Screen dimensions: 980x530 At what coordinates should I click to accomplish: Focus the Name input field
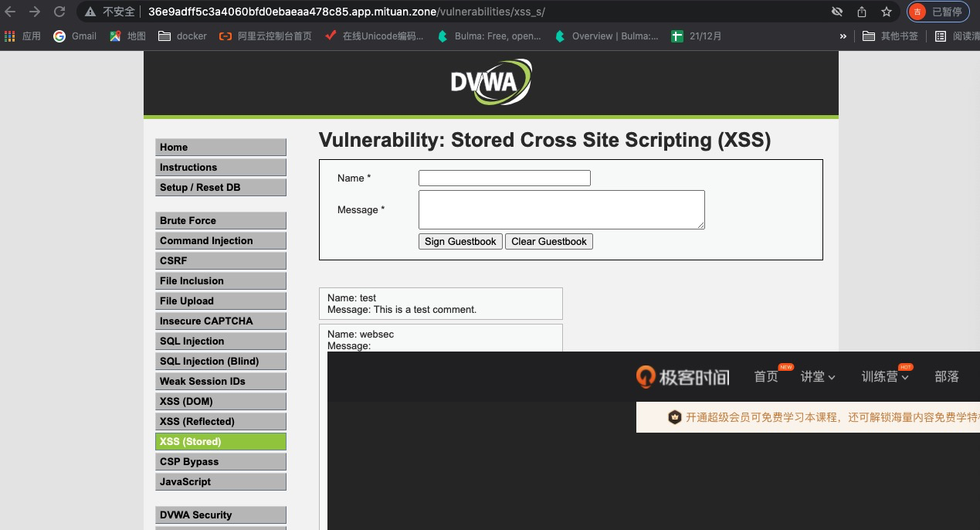tap(504, 178)
